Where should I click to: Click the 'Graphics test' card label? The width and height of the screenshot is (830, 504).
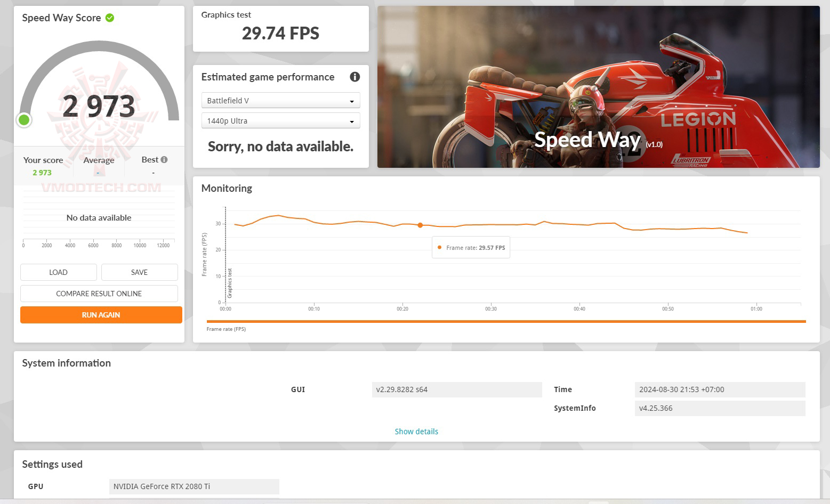(226, 15)
